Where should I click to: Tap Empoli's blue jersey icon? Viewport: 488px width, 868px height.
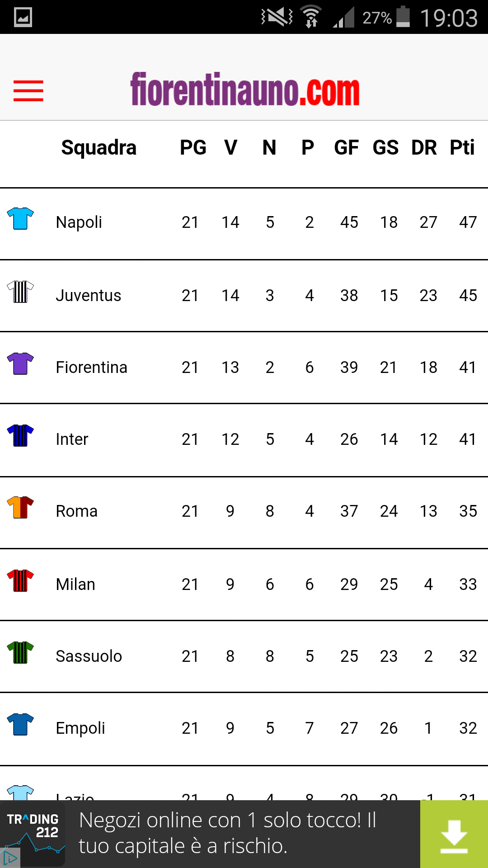[20, 724]
